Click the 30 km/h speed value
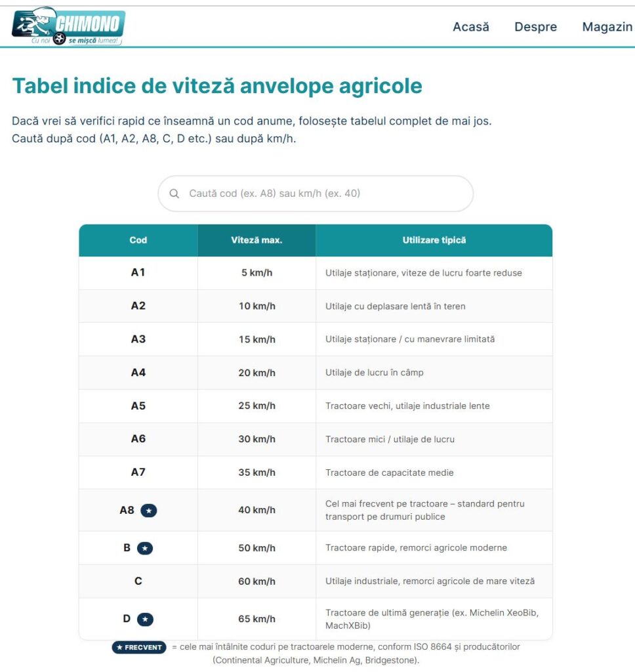 [256, 439]
